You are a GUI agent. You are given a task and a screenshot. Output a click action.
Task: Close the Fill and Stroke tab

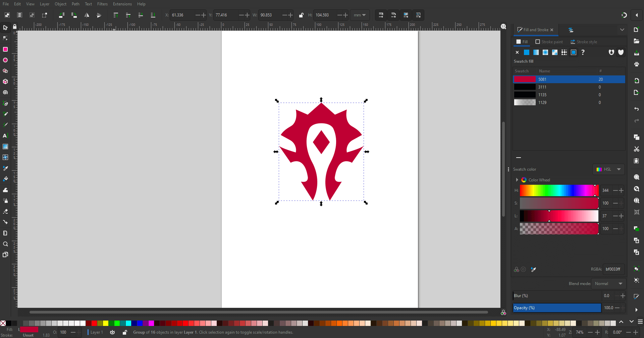pos(552,30)
